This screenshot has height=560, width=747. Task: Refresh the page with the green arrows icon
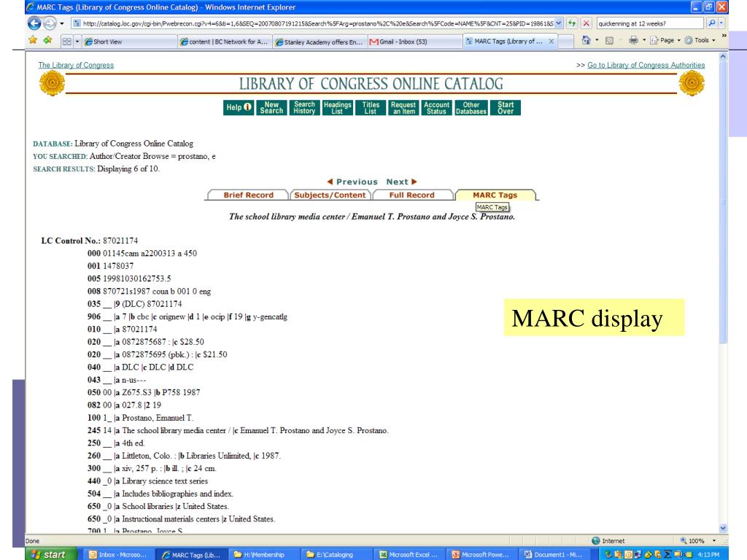coord(572,23)
